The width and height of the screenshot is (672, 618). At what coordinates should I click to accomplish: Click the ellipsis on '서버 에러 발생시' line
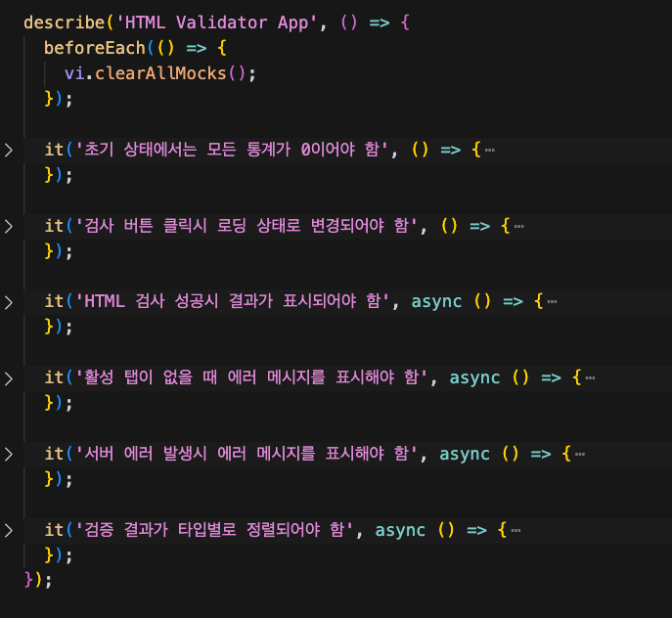580,454
